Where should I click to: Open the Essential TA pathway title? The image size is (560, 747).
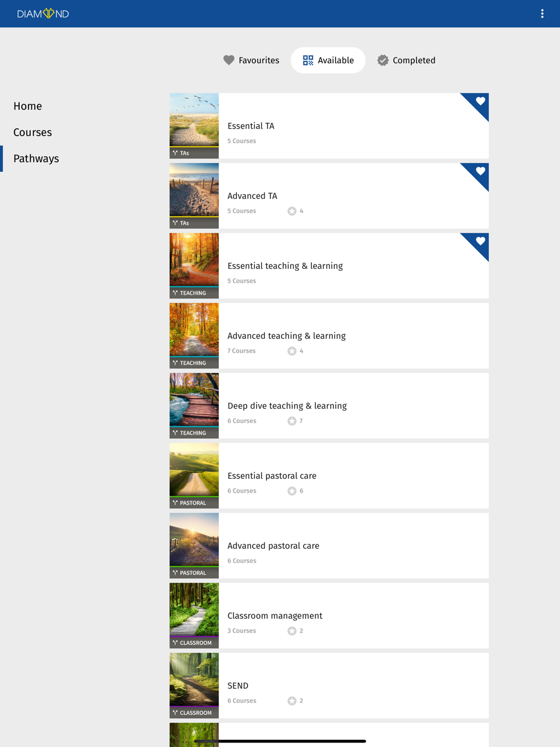[x=251, y=126]
